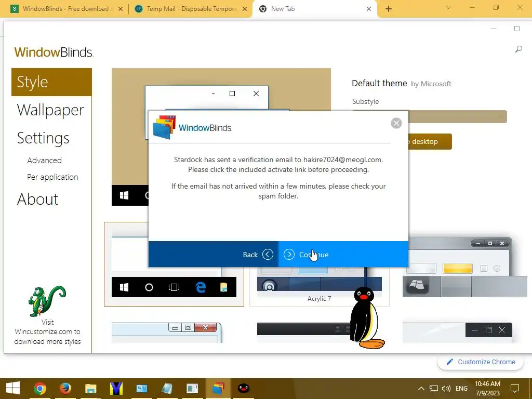Switch input language via ENG indicator

click(461, 389)
